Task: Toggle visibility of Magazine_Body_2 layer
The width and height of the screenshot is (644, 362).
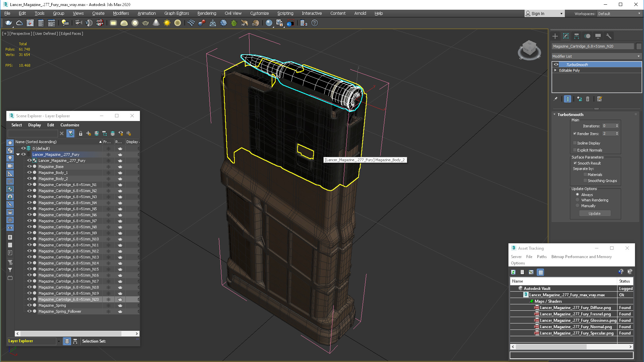Action: (29, 179)
